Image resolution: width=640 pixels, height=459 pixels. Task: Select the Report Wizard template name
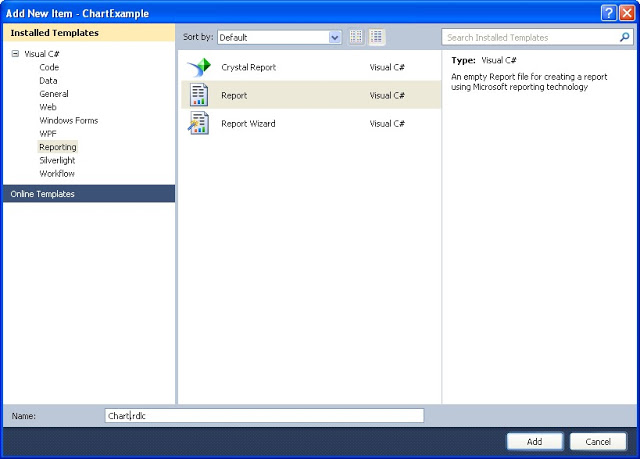click(x=248, y=124)
